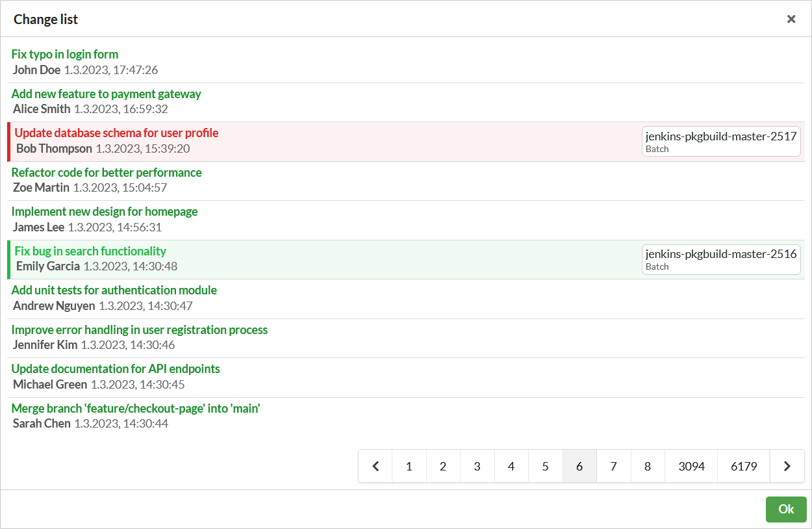Open 'Improve error handling in user registration process'
The image size is (812, 529).
pos(139,329)
